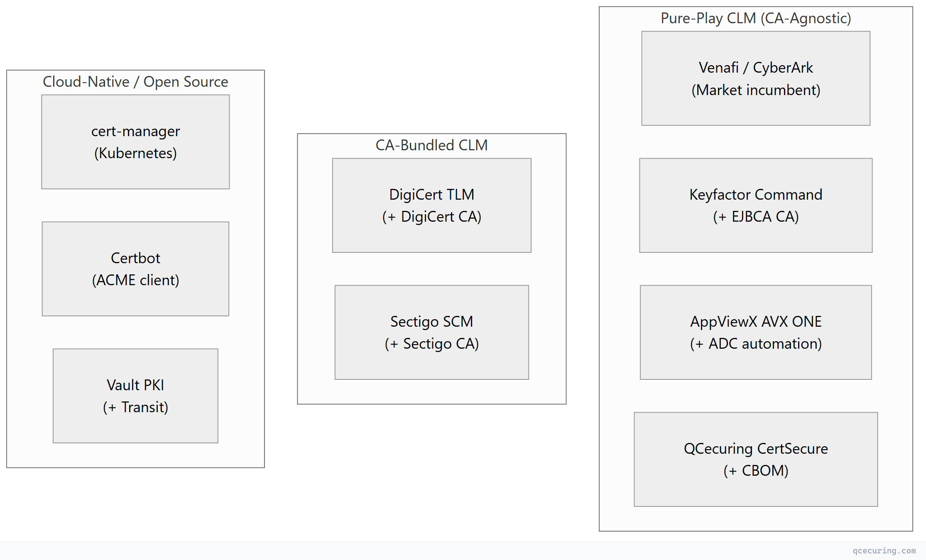Click the qcecuring.com footer text

click(x=884, y=551)
